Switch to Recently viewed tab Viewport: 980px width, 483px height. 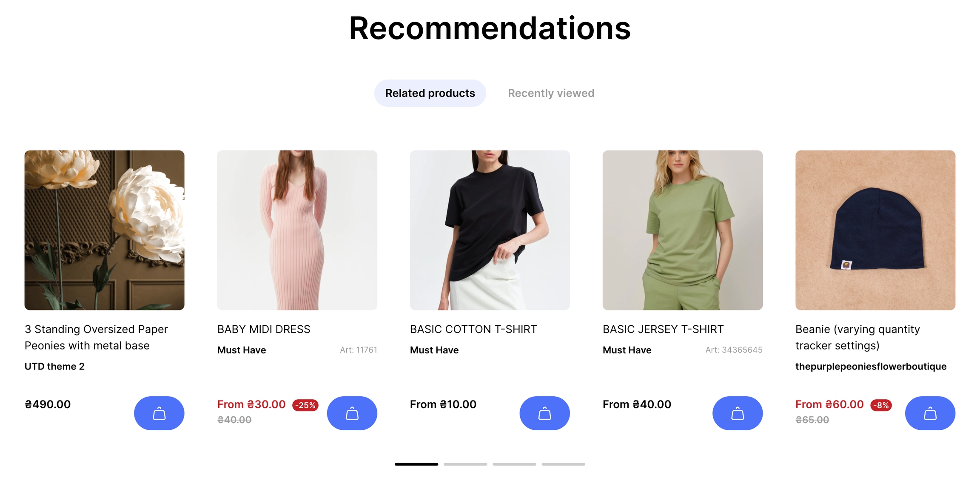[551, 93]
